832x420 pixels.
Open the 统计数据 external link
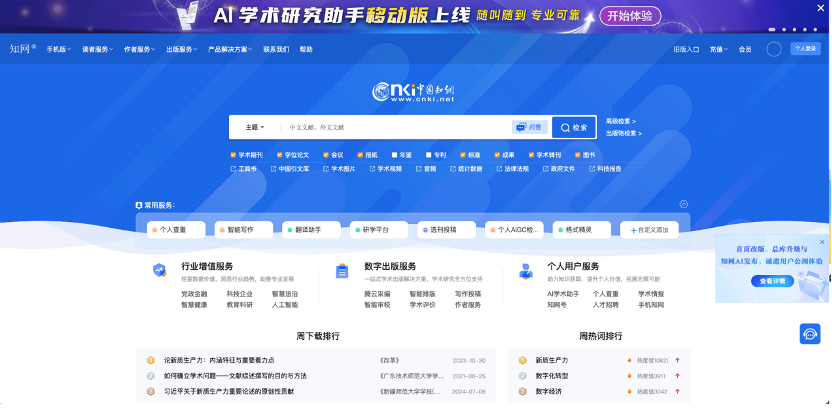pyautogui.click(x=466, y=169)
